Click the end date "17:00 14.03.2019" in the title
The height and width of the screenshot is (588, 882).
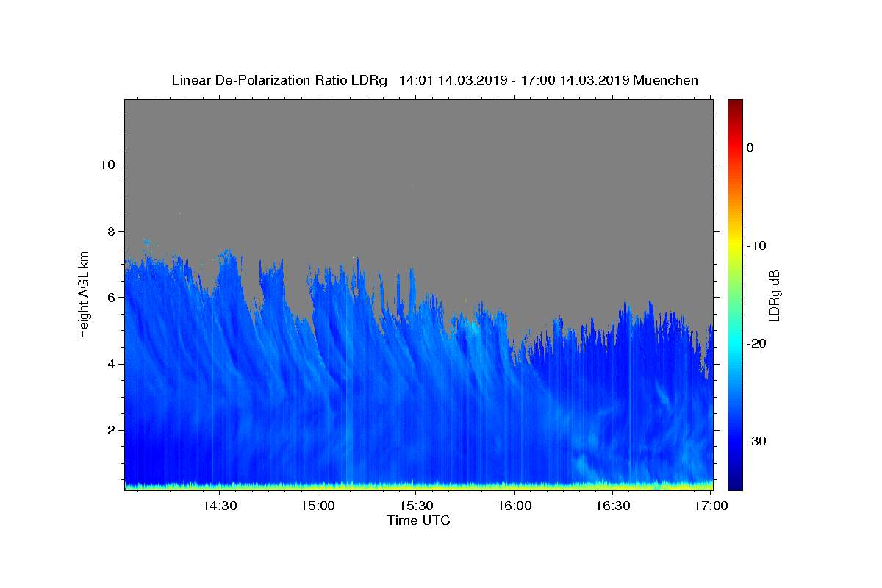click(x=576, y=80)
